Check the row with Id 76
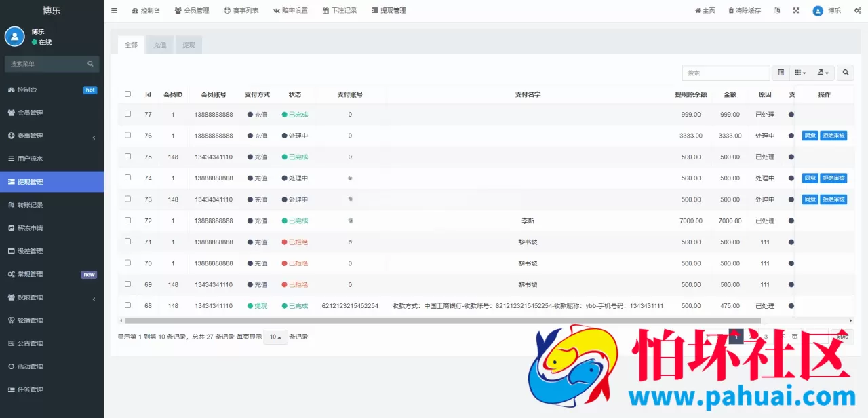 tap(127, 135)
